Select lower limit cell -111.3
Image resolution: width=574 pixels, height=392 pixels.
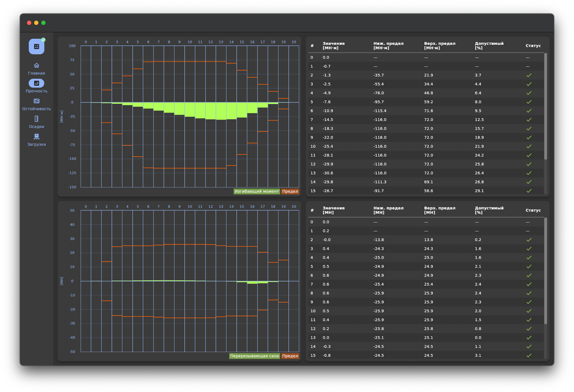(x=380, y=182)
